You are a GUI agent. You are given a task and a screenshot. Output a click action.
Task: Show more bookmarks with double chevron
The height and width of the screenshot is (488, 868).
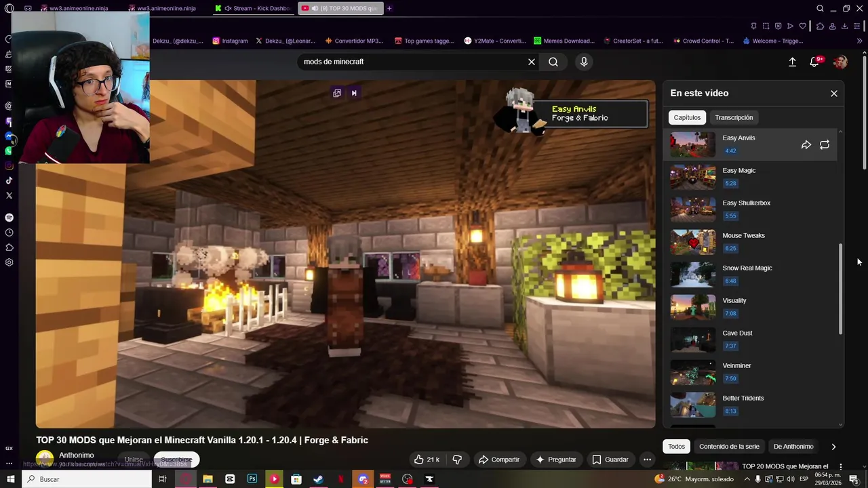(860, 41)
